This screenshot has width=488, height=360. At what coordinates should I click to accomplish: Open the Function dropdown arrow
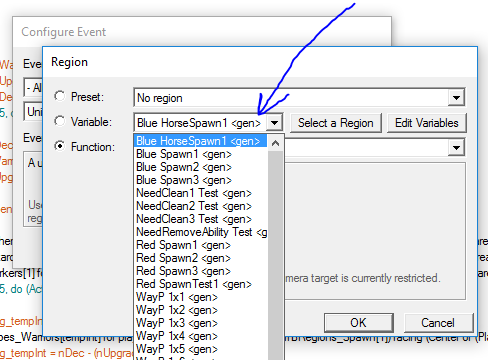point(456,148)
